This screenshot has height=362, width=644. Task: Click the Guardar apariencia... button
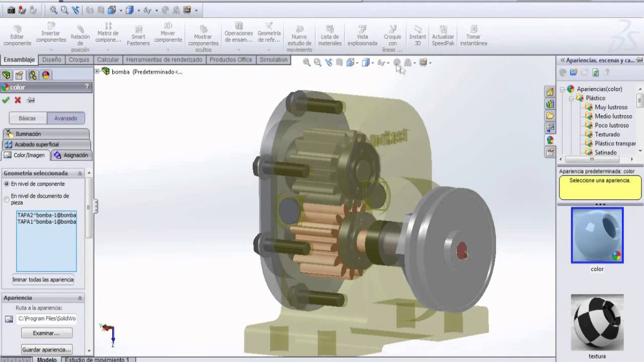coord(46,349)
